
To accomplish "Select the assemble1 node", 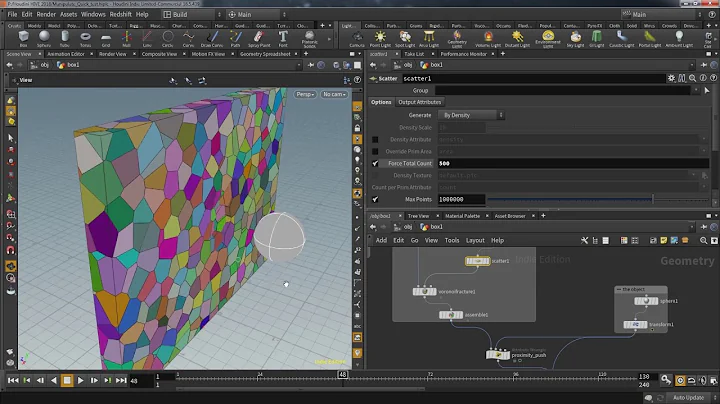I will point(451,315).
